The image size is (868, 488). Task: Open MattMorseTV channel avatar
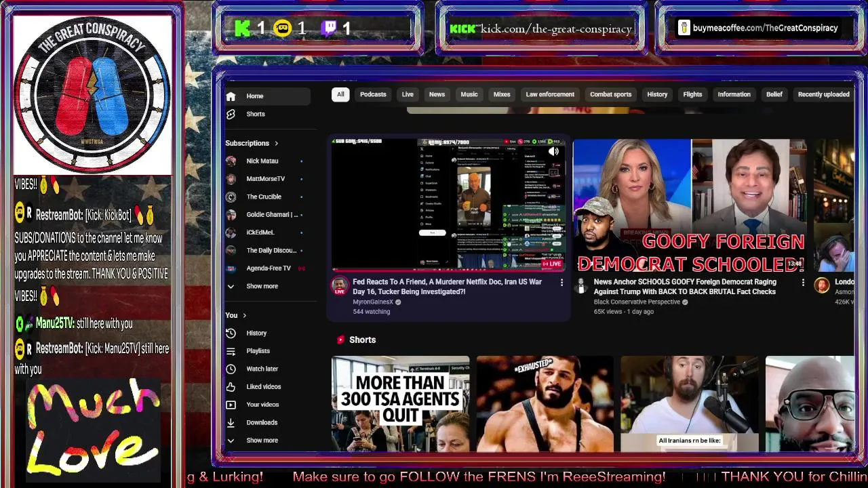coord(231,179)
